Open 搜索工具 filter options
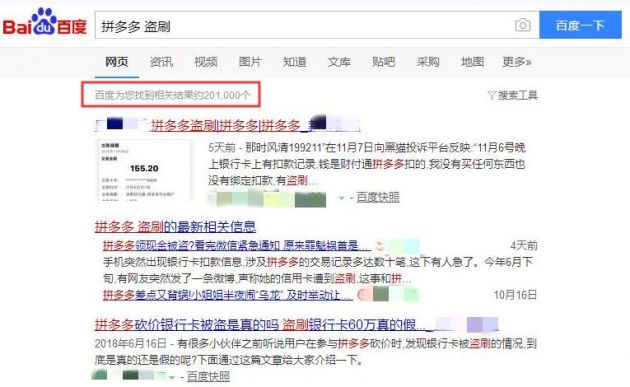This screenshot has height=387, width=630. tap(513, 95)
